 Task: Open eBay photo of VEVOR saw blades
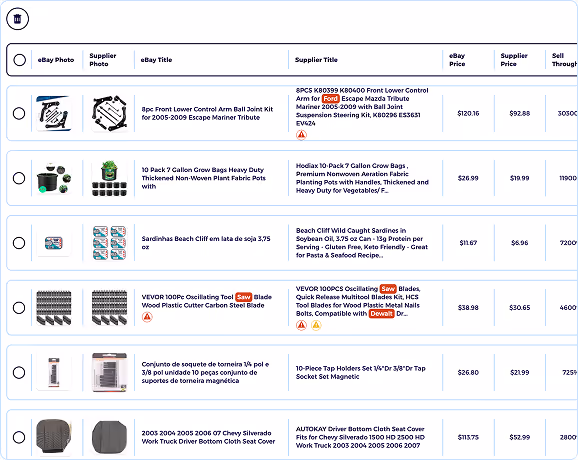pos(54,308)
